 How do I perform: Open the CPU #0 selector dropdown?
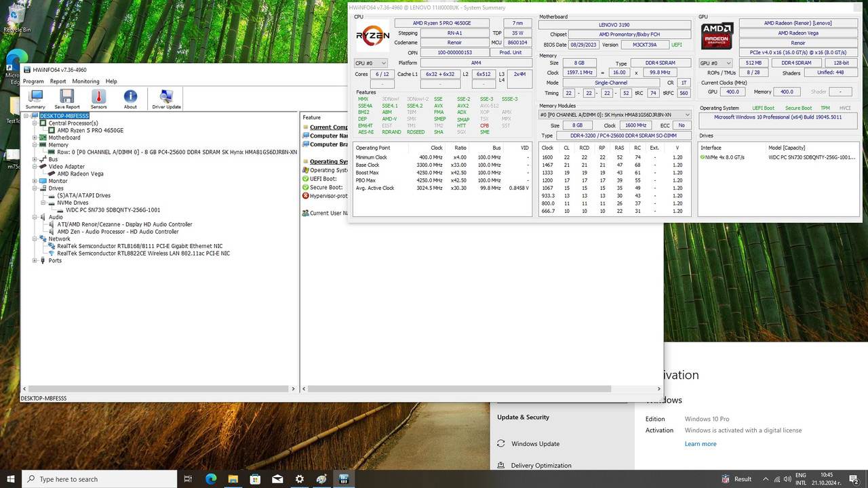[x=371, y=63]
